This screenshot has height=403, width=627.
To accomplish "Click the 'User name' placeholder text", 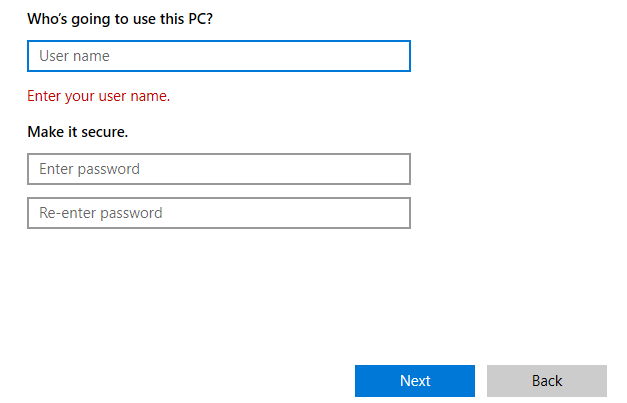I will pyautogui.click(x=74, y=56).
